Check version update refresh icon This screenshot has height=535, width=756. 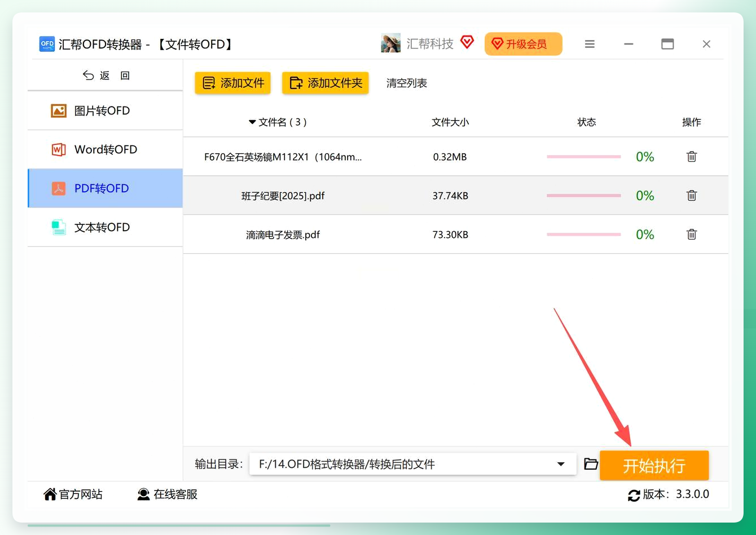pyautogui.click(x=634, y=496)
